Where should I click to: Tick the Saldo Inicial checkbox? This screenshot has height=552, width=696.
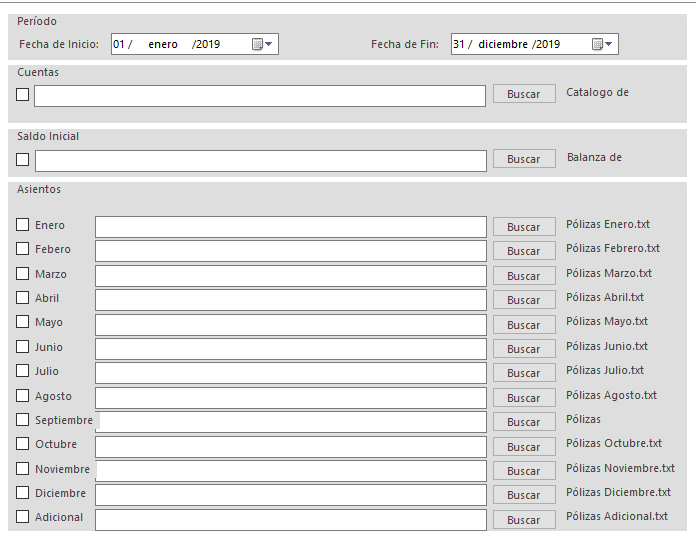click(x=23, y=159)
